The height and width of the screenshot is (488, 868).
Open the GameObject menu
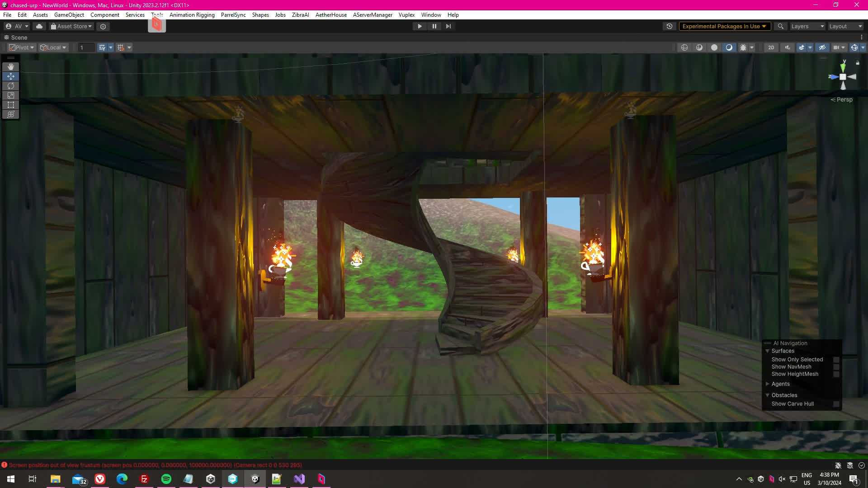click(69, 15)
